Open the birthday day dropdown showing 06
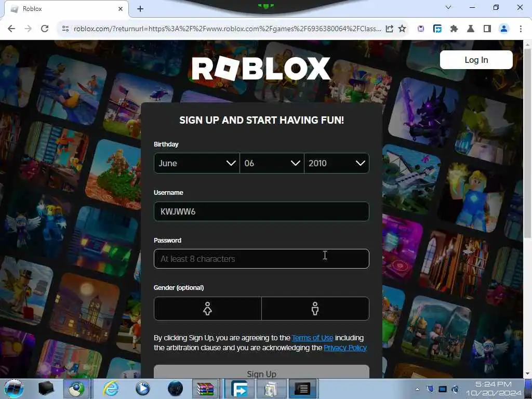Image resolution: width=532 pixels, height=399 pixels. click(x=272, y=163)
